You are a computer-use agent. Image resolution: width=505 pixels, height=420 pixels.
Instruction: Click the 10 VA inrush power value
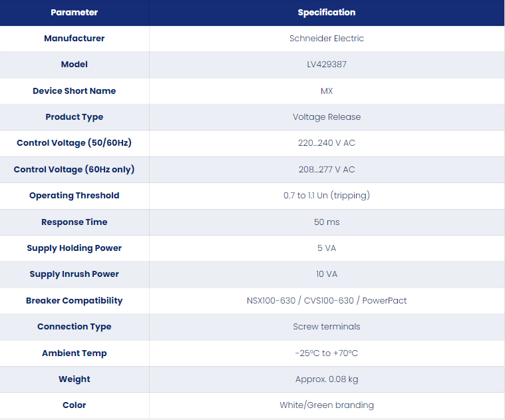[327, 274]
